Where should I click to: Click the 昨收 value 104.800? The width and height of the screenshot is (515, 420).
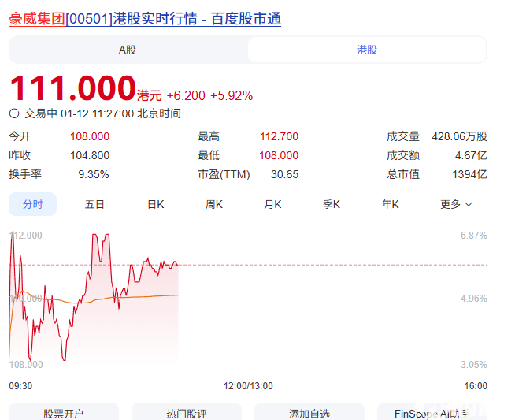[x=90, y=155]
